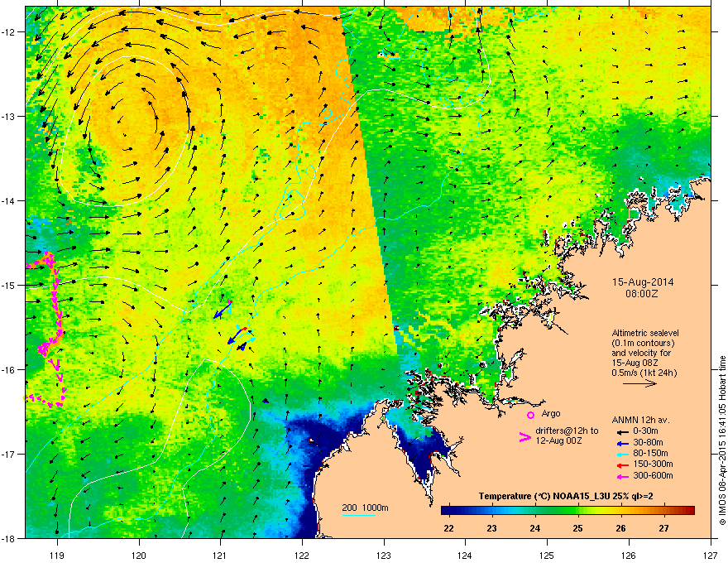Click longitude axis label 124
This screenshot has width=728, height=563.
pyautogui.click(x=465, y=555)
